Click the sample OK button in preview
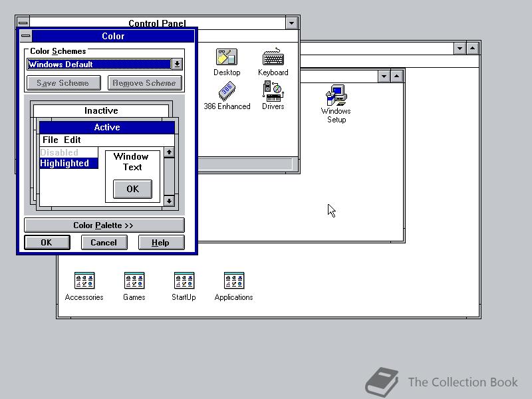This screenshot has width=532, height=399. point(132,189)
